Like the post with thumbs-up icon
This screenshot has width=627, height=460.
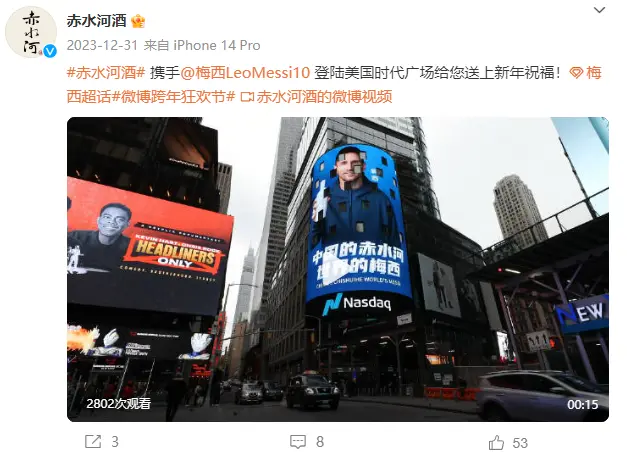point(496,442)
